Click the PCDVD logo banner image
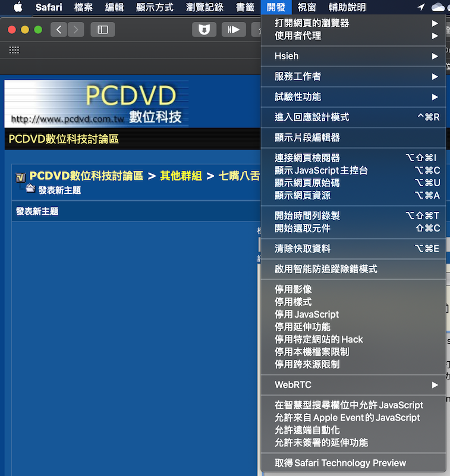The width and height of the screenshot is (450, 476). pyautogui.click(x=97, y=104)
